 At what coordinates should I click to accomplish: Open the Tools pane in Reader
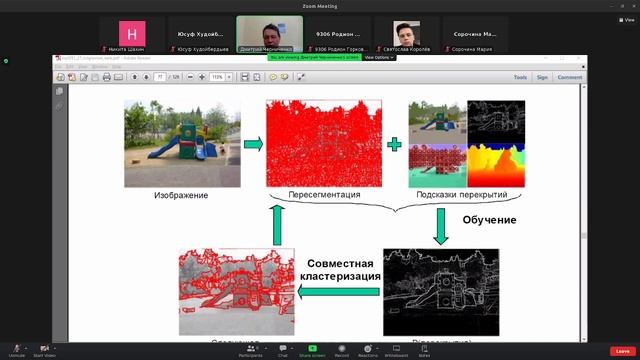pyautogui.click(x=520, y=77)
